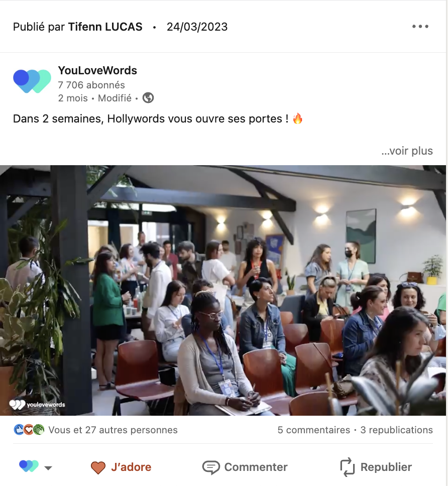
Task: Open the three-dot post options menu
Action: (420, 27)
